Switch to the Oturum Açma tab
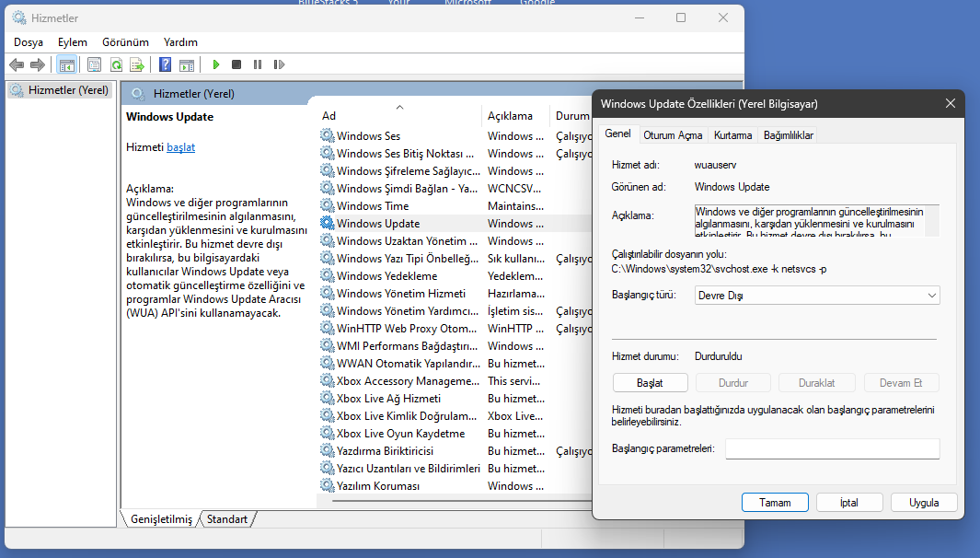This screenshot has height=558, width=980. (673, 135)
